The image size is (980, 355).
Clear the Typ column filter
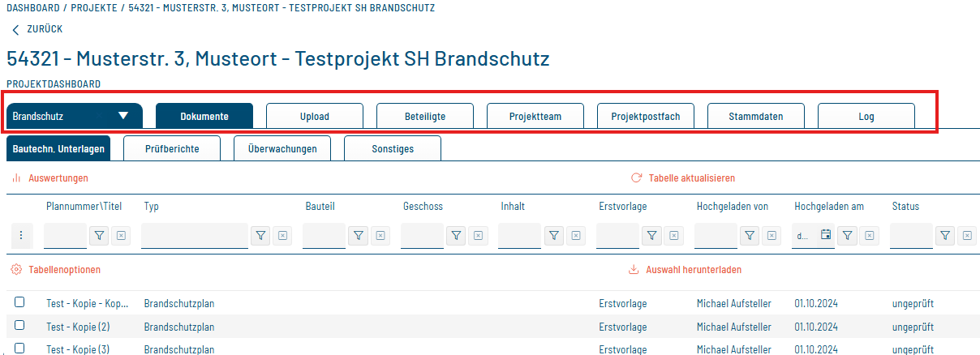click(x=283, y=236)
